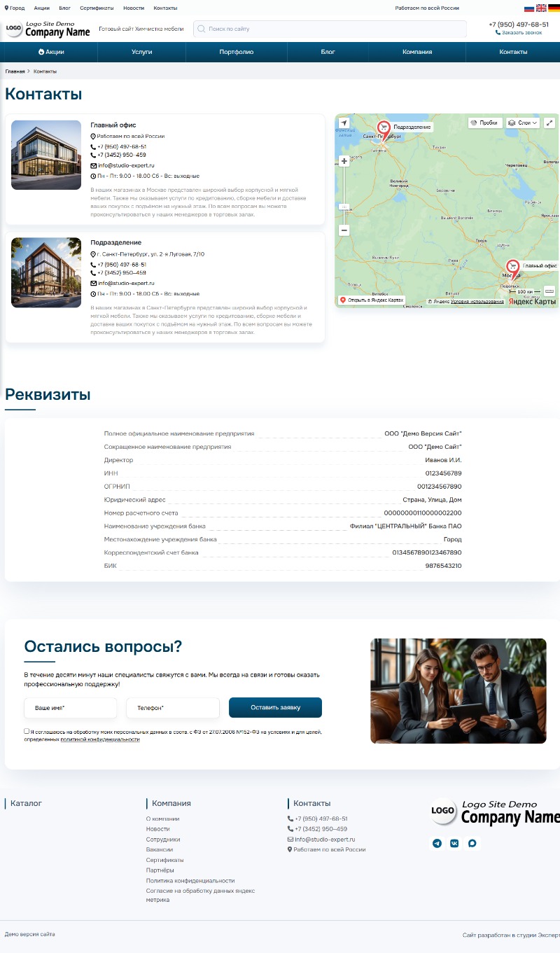Open footer 'Политика конфиденциальности' link
This screenshot has width=560, height=953.
pos(190,881)
